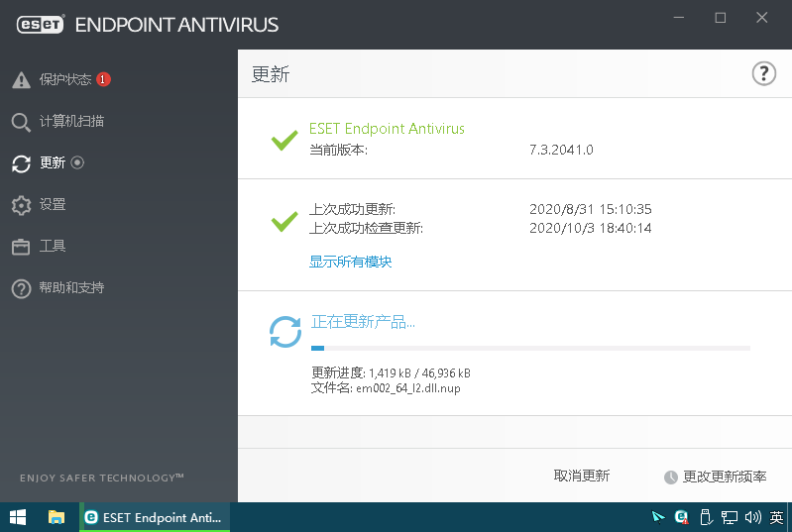Cancel the update with 取消更新

pyautogui.click(x=582, y=476)
